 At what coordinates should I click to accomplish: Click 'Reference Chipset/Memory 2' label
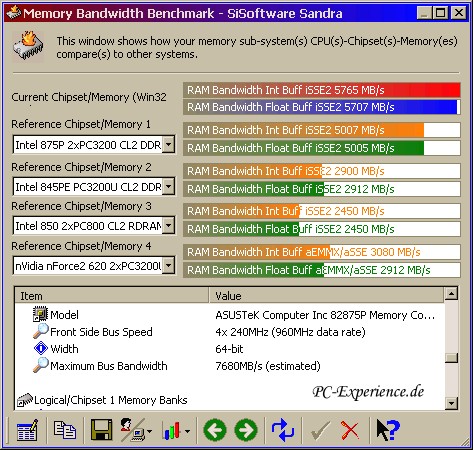tap(81, 167)
